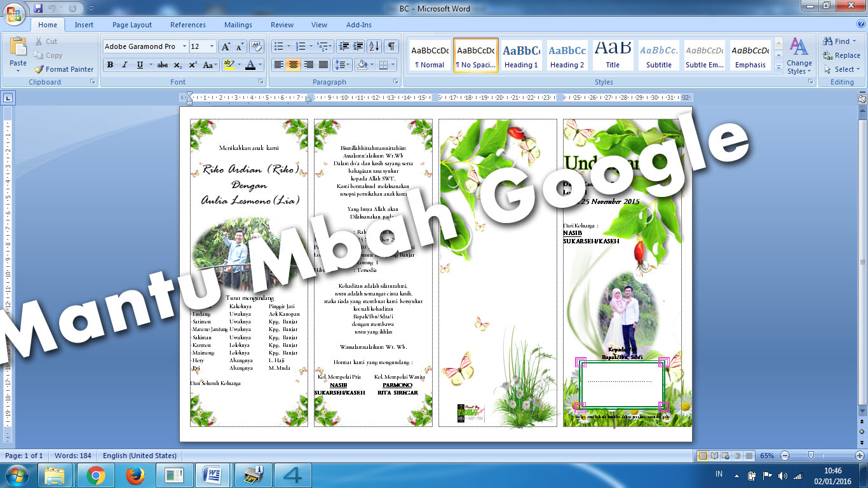868x488 pixels.
Task: Open Windows Explorer from the taskbar
Action: click(x=55, y=475)
